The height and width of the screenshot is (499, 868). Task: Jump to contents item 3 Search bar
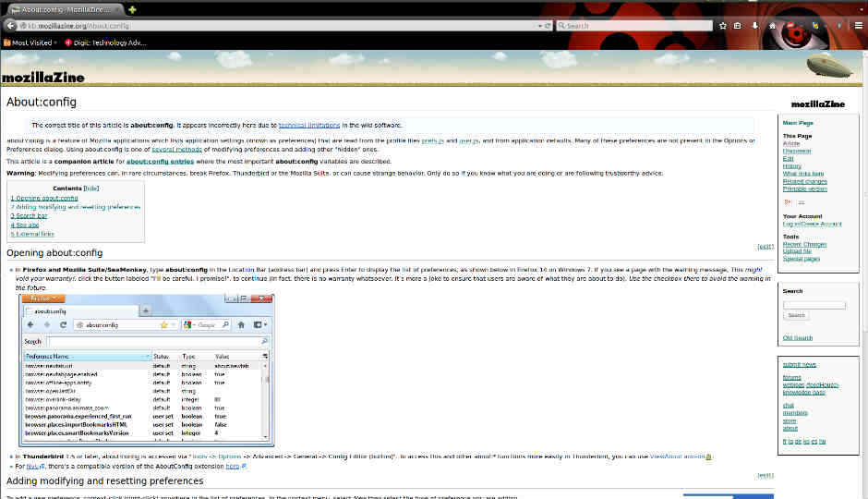pos(29,215)
